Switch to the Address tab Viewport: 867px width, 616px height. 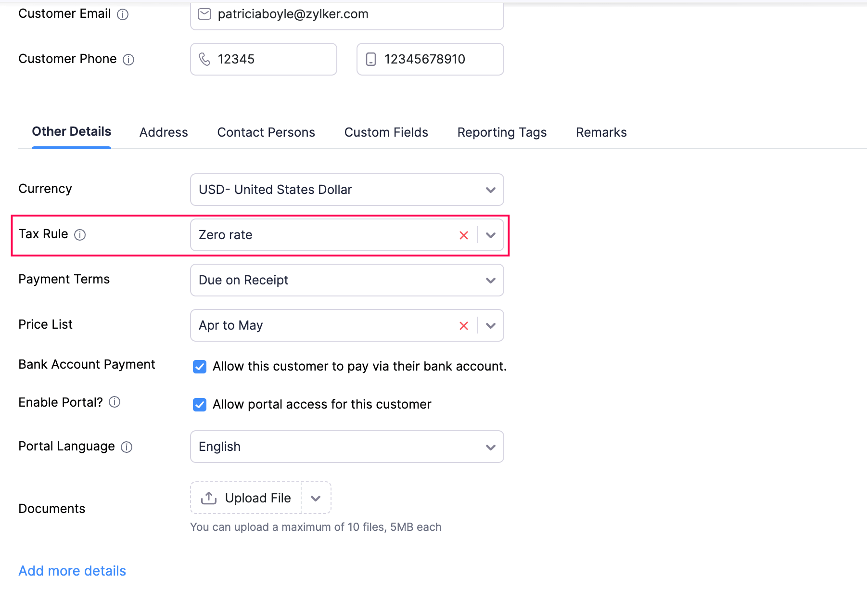pos(164,132)
